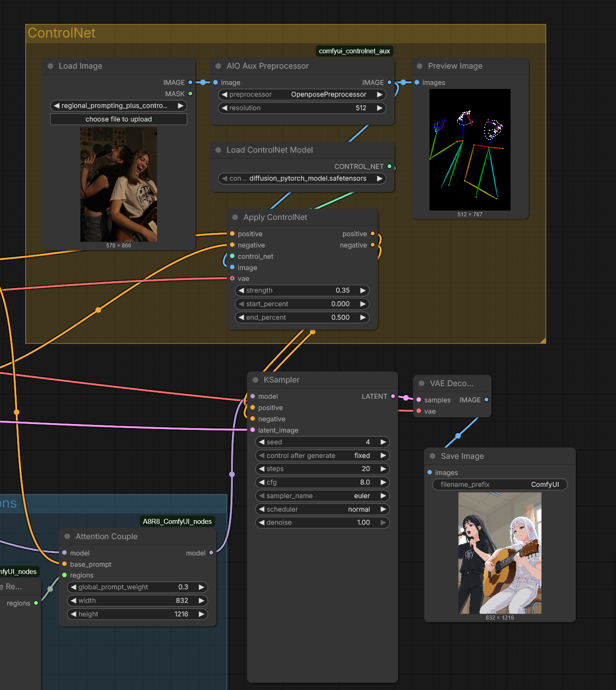The image size is (616, 690).
Task: Click the filename_prefix field showing ComfyUI
Action: (x=500, y=485)
